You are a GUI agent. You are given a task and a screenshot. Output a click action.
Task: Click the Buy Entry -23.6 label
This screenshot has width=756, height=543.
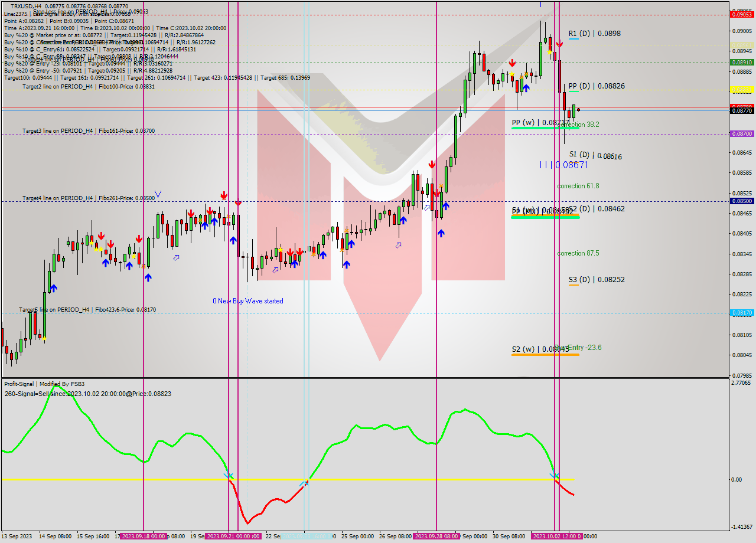click(x=578, y=348)
